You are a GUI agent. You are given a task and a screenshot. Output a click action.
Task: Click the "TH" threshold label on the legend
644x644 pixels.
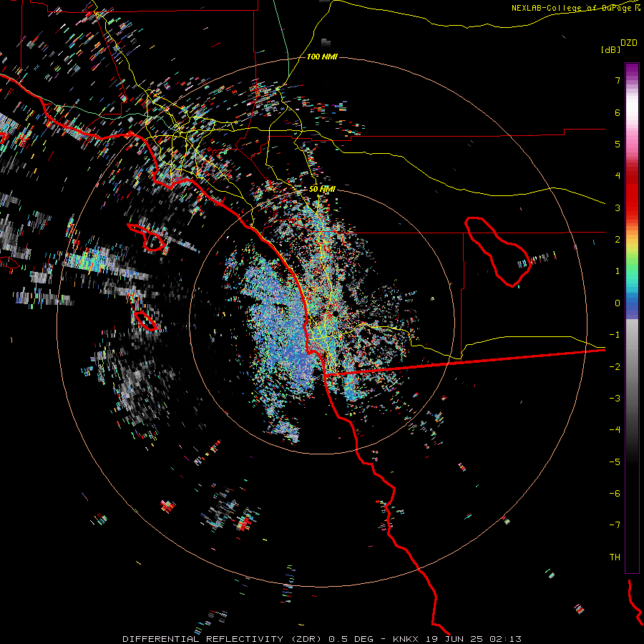click(x=615, y=557)
